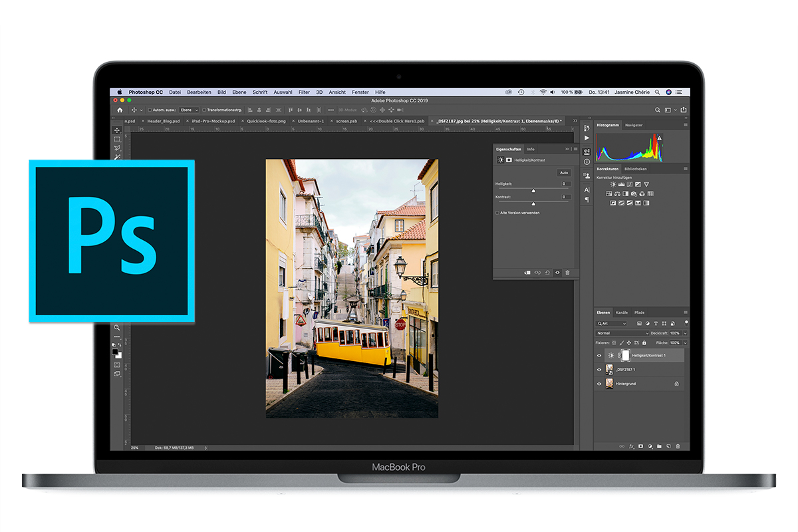Collapse the Eigenschaften panel with double arrows
This screenshot has height=532, width=798.
567,149
